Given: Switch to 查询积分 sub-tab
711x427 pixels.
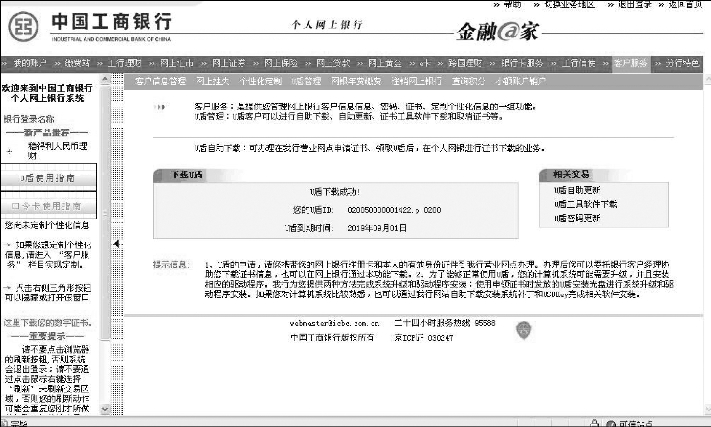Looking at the screenshot, I should coord(468,81).
